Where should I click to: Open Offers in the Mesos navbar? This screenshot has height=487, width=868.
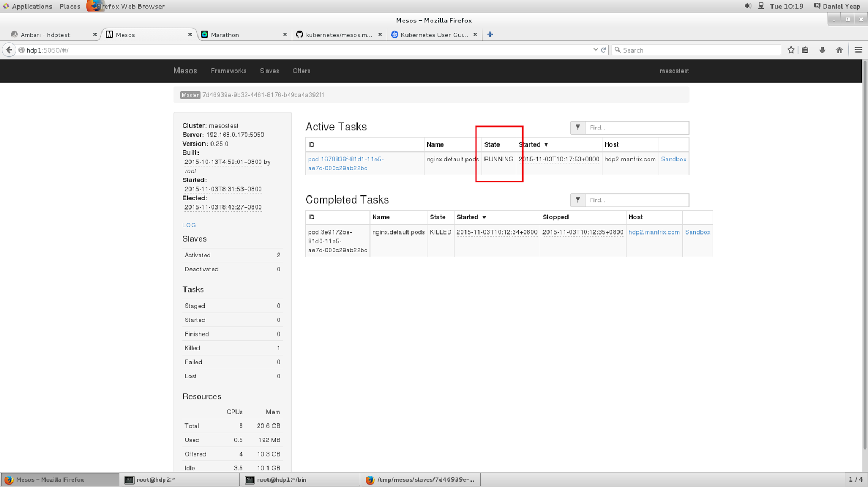[x=302, y=71]
